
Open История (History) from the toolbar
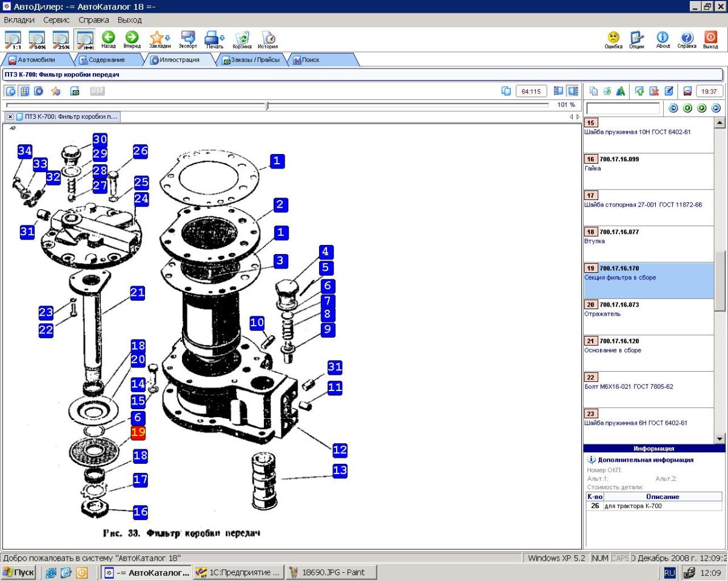click(268, 39)
